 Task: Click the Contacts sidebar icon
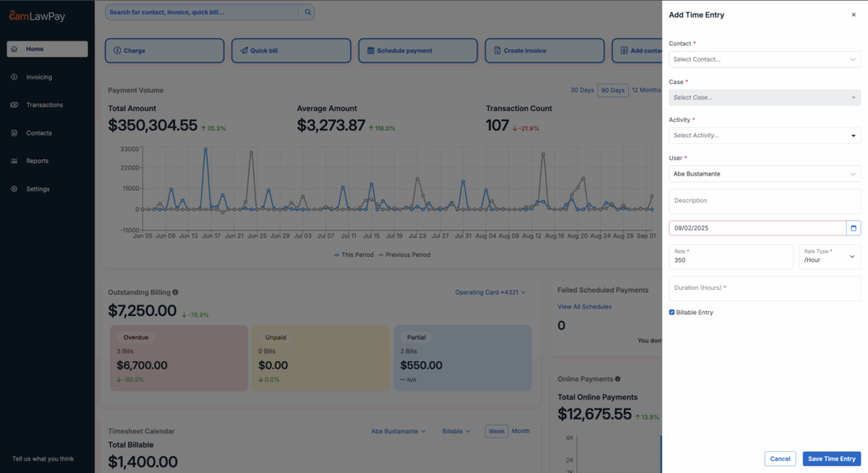pos(14,133)
